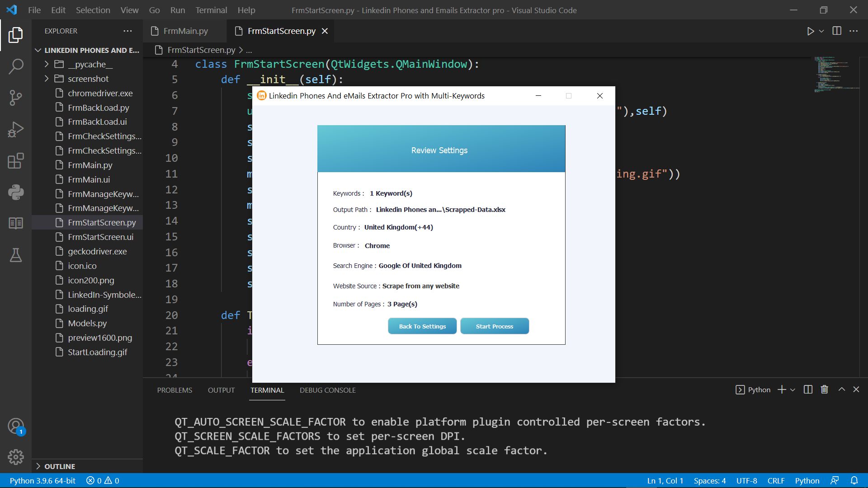Open run button dropdown arrow
Image resolution: width=868 pixels, height=488 pixels.
click(x=821, y=31)
